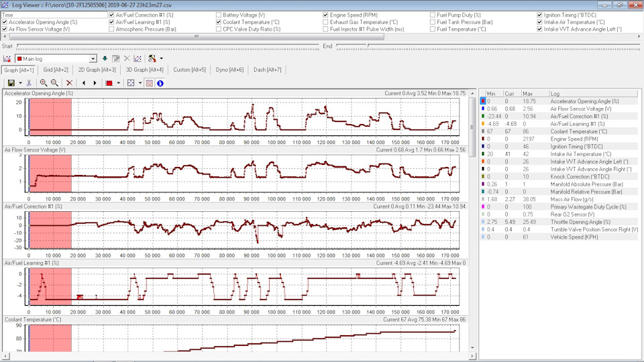The height and width of the screenshot is (362, 644).
Task: Open the layout grid dropdown arrow
Action: tap(140, 83)
